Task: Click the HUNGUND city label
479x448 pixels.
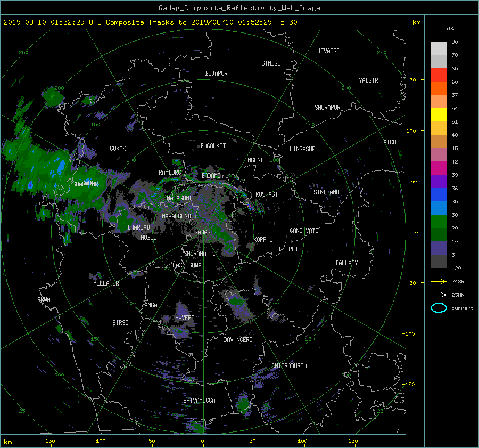Action: click(x=252, y=160)
